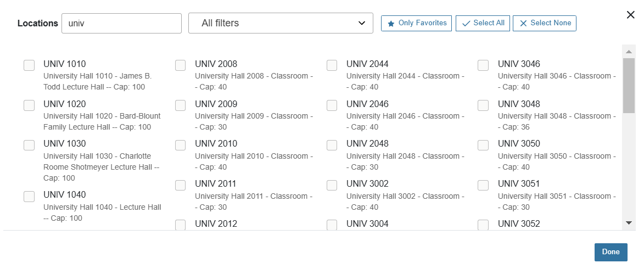The image size is (644, 274).
Task: Click scrollbar down arrow
Action: click(x=629, y=222)
